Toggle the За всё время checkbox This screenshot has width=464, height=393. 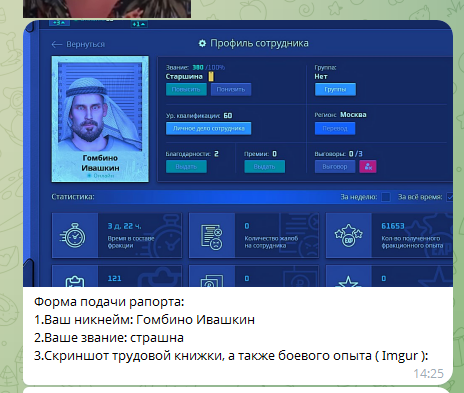point(450,197)
